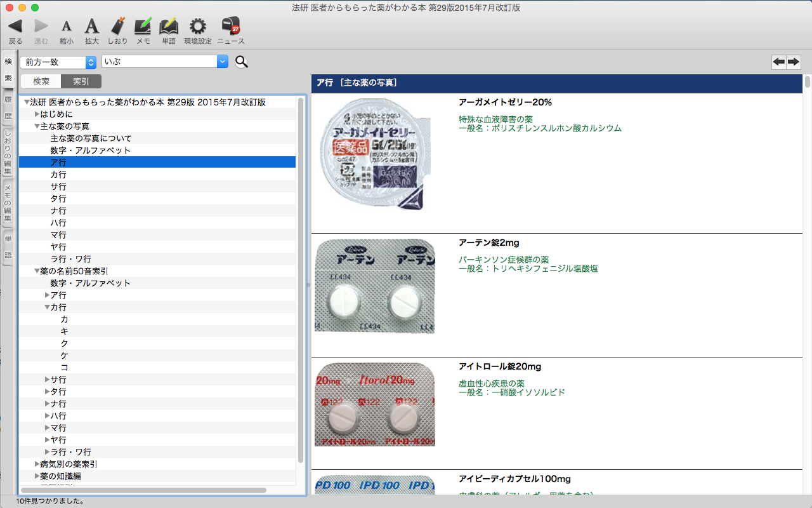The width and height of the screenshot is (812, 508).
Task: Collapse the 主な薬の写真 tree node
Action: point(37,126)
